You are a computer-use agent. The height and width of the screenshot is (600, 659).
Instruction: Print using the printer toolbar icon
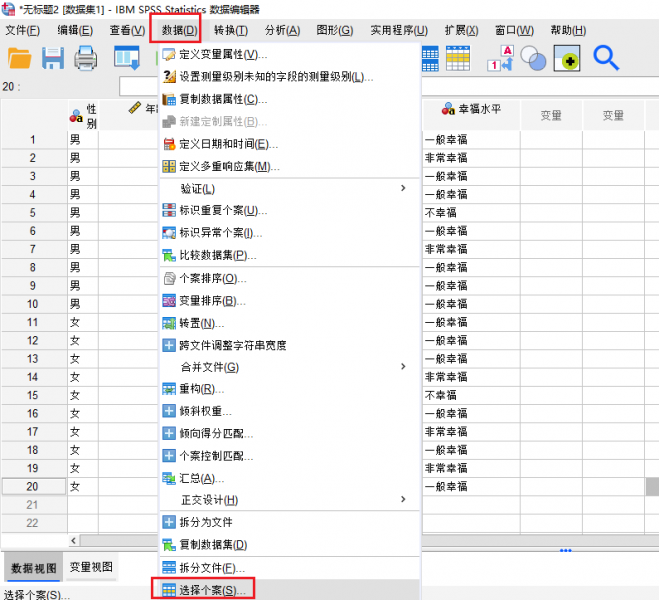86,58
